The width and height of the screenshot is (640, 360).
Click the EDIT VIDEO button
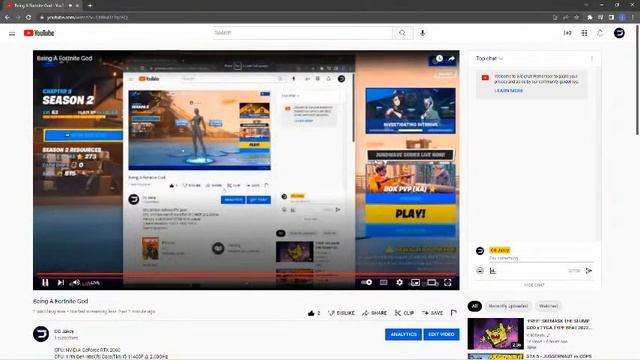[x=441, y=334]
